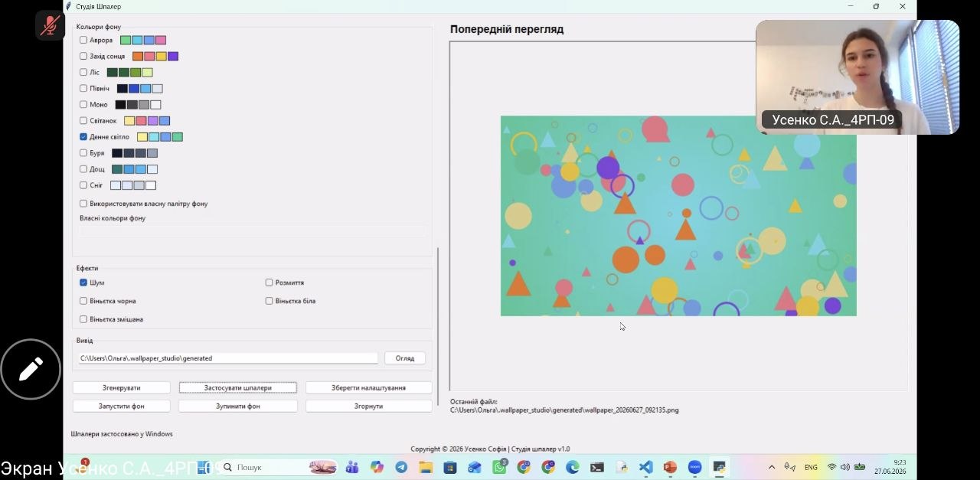Image resolution: width=980 pixels, height=480 pixels.
Task: Open File Explorer from the taskbar
Action: pos(426,467)
